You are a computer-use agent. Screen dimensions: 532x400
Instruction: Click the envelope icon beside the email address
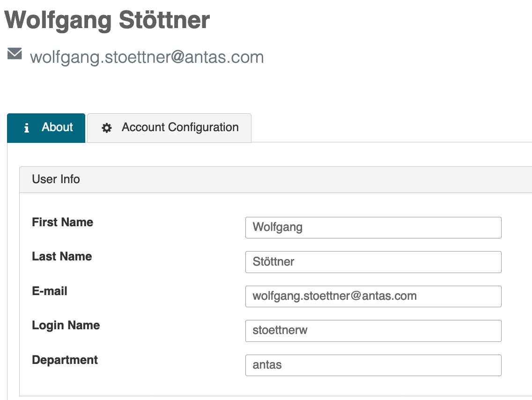15,54
